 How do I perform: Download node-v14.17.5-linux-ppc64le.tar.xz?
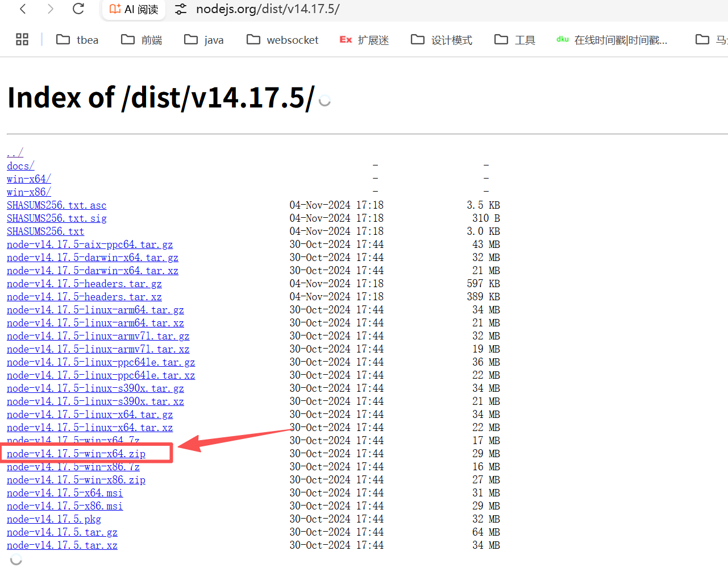tap(101, 375)
